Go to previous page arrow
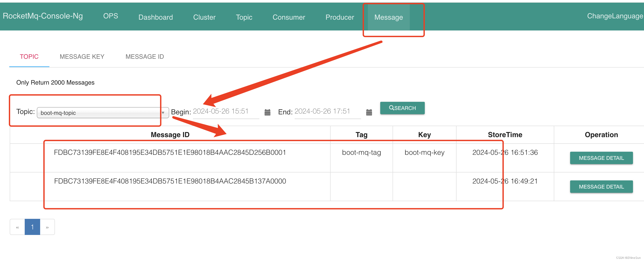Screen dimensions: 644x261 (17, 227)
